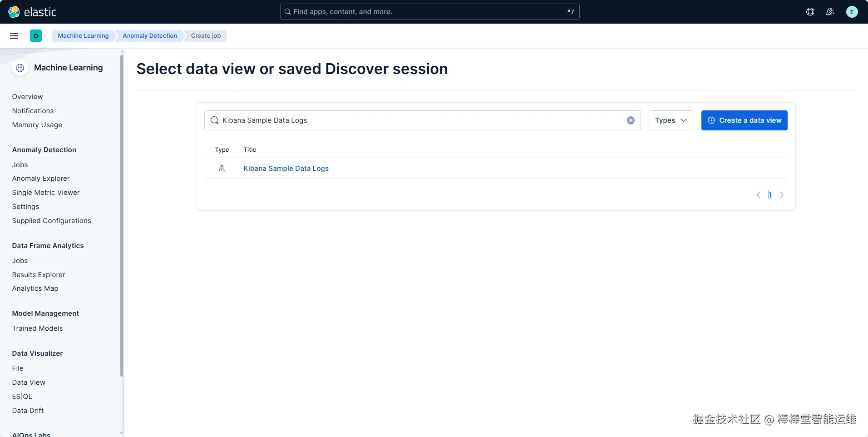
Task: Click the green D space avatar
Action: (x=36, y=36)
